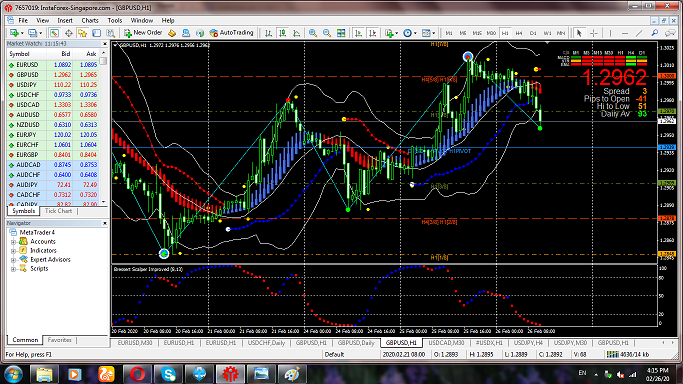Open the View menu
This screenshot has height=384, width=683.
(43, 20)
